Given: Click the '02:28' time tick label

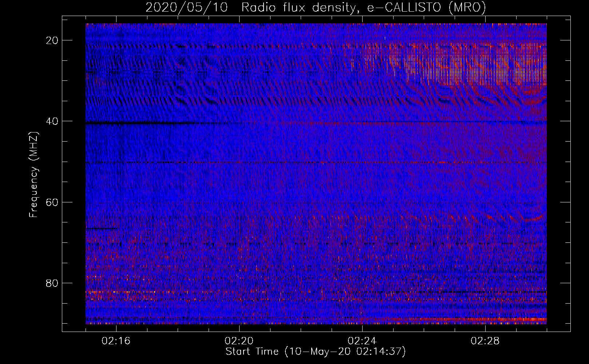Looking at the screenshot, I should [x=485, y=341].
